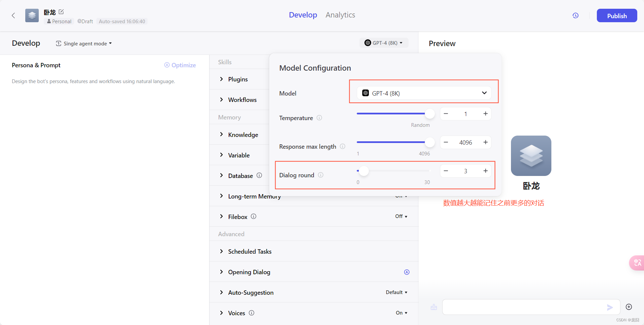Click the Optimize prompt link
The height and width of the screenshot is (325, 644).
pos(180,65)
